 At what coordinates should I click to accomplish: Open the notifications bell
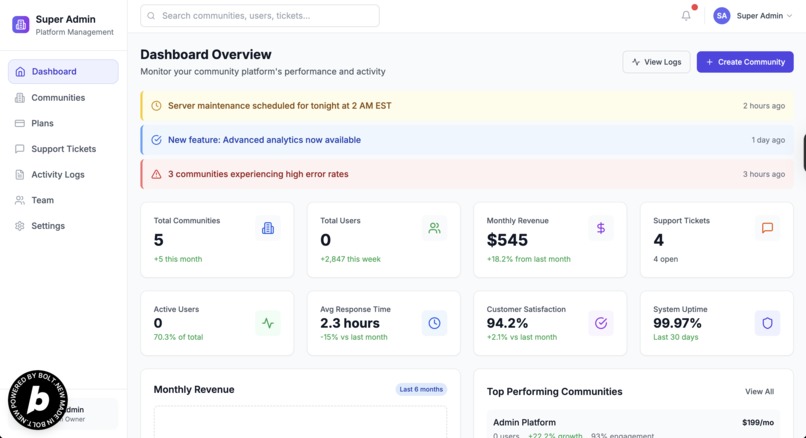[686, 16]
